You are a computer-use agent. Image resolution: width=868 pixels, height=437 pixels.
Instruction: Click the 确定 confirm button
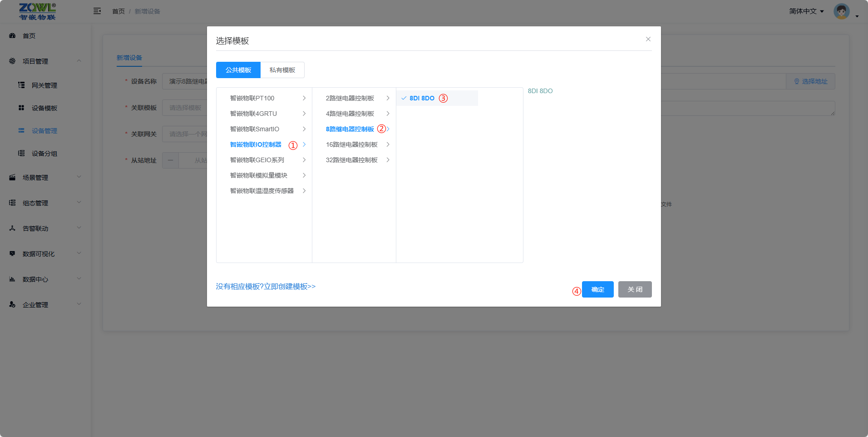[x=598, y=289]
